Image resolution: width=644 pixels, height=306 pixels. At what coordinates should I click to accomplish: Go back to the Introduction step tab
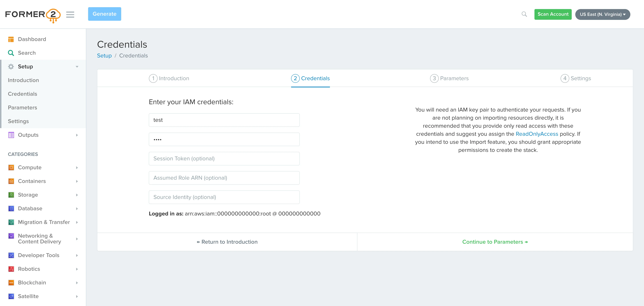click(169, 78)
